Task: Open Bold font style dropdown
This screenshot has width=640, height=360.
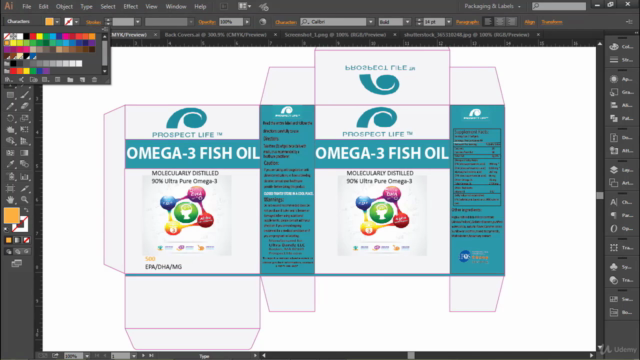Action: point(407,22)
